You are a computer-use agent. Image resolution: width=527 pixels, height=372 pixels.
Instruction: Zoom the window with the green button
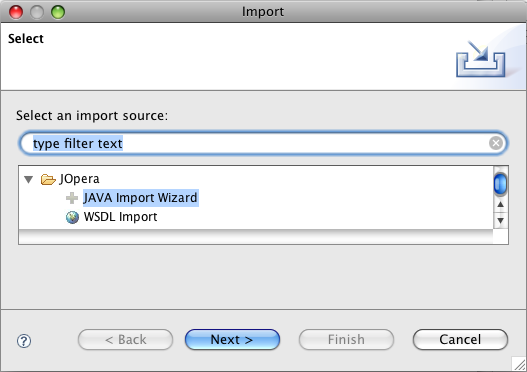58,12
